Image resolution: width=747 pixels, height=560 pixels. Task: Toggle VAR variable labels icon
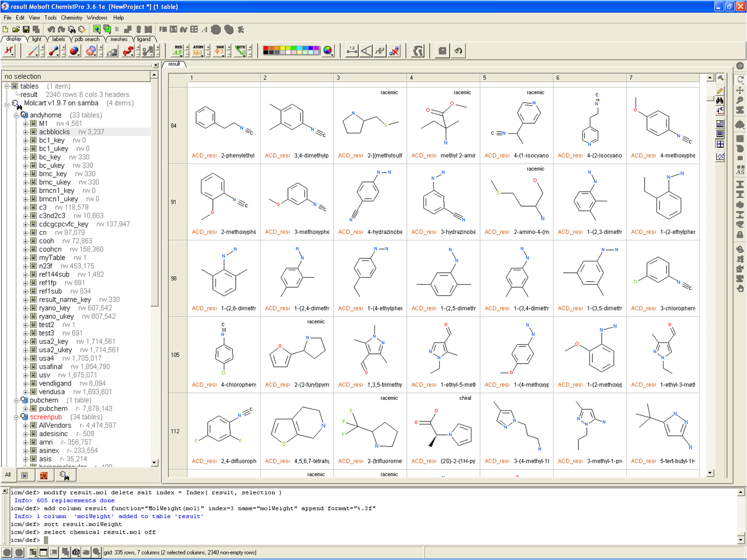click(x=220, y=51)
